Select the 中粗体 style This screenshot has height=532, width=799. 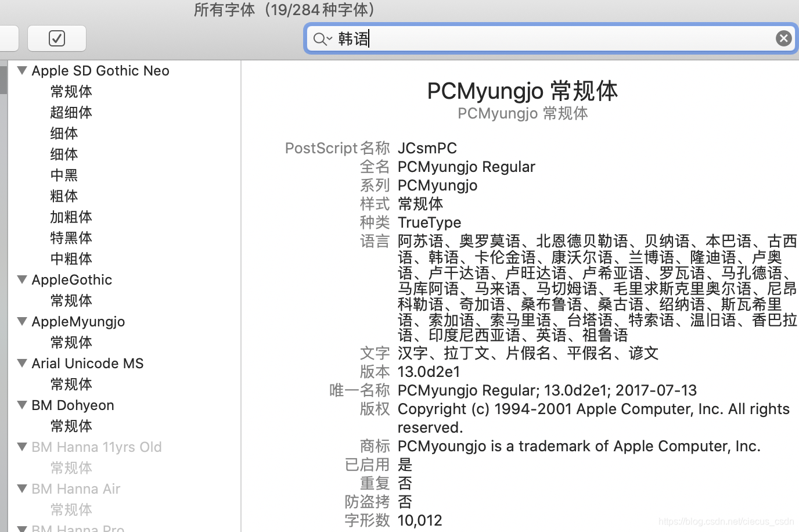[x=71, y=259]
